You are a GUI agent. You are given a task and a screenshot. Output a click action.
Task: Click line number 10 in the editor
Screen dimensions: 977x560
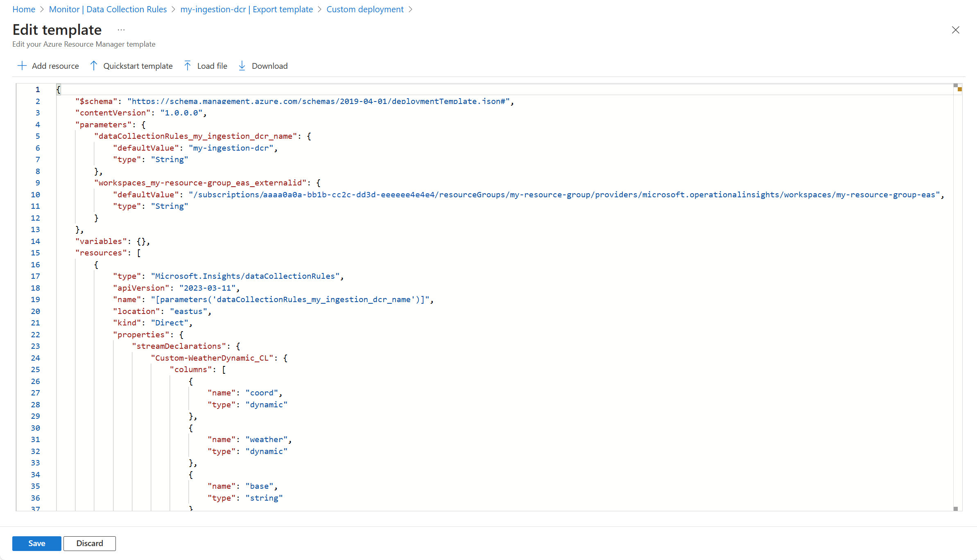35,194
